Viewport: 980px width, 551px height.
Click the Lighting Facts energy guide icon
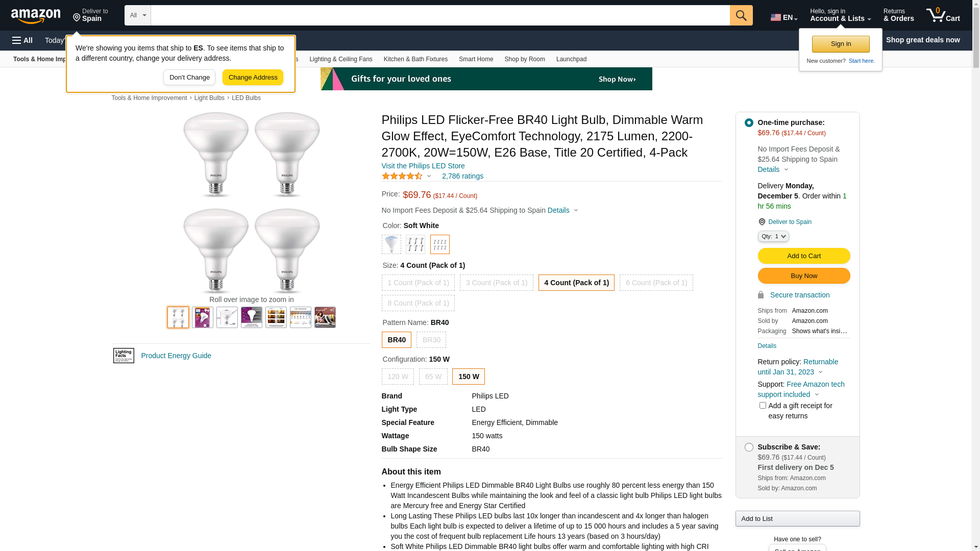click(x=124, y=356)
